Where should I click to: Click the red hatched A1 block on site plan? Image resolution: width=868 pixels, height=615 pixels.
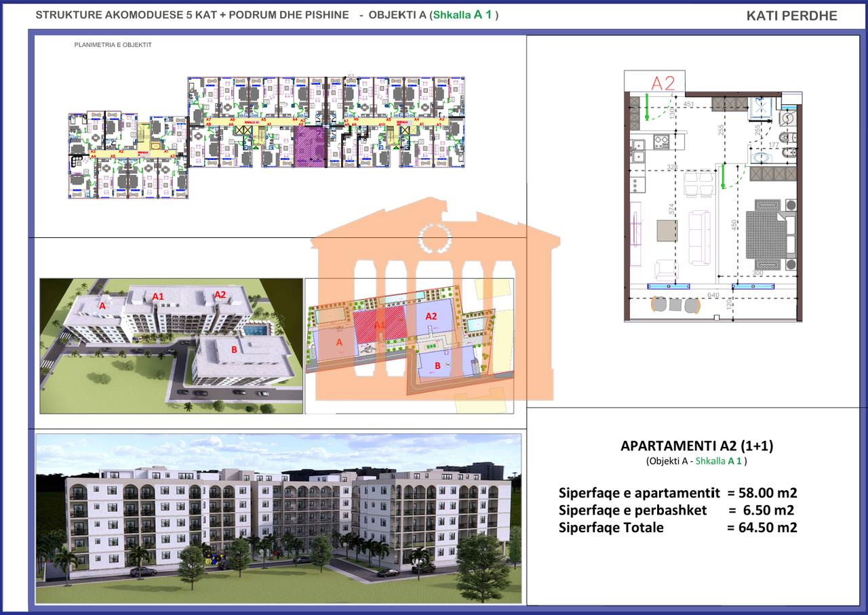point(380,325)
